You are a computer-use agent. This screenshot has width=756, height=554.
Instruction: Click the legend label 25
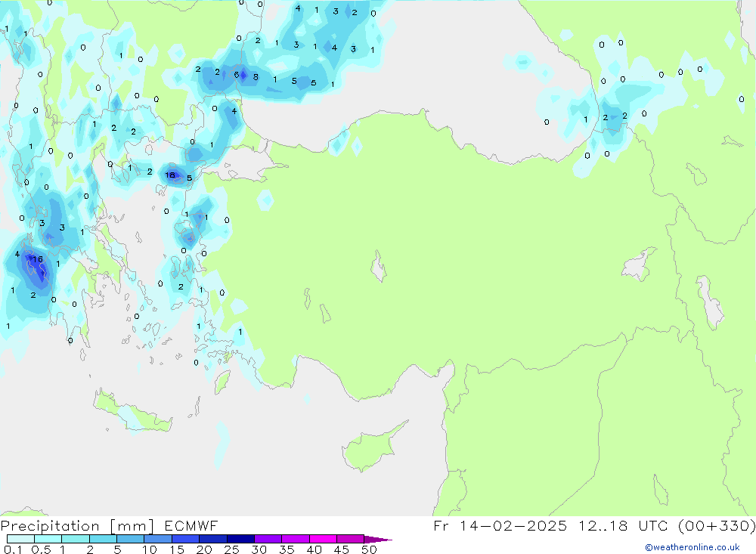231,549
